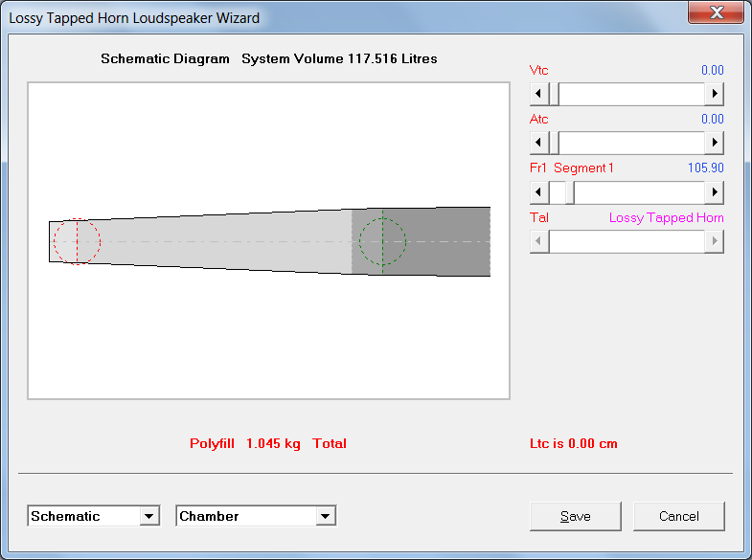Click the Atc slider left arrow

[x=539, y=143]
